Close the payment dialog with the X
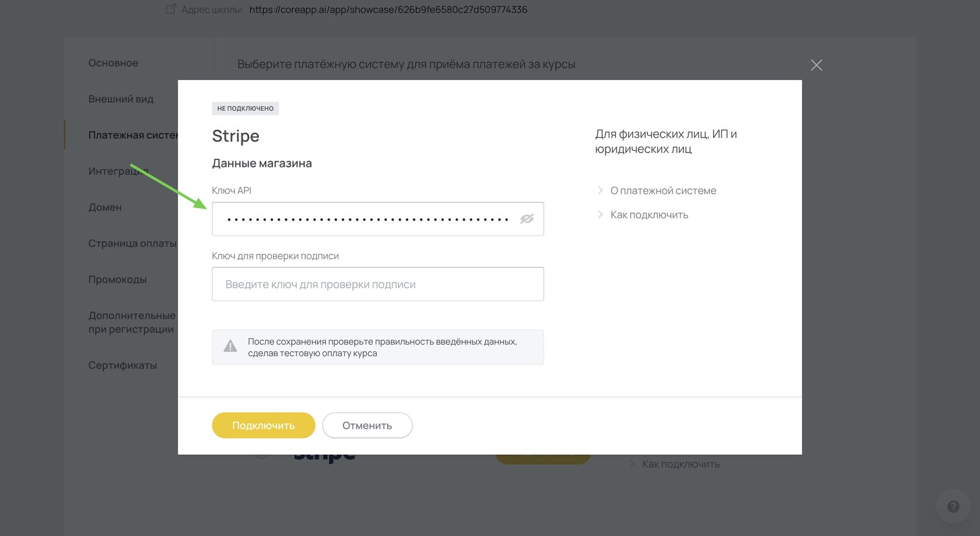Viewport: 980px width, 536px height. (x=816, y=65)
